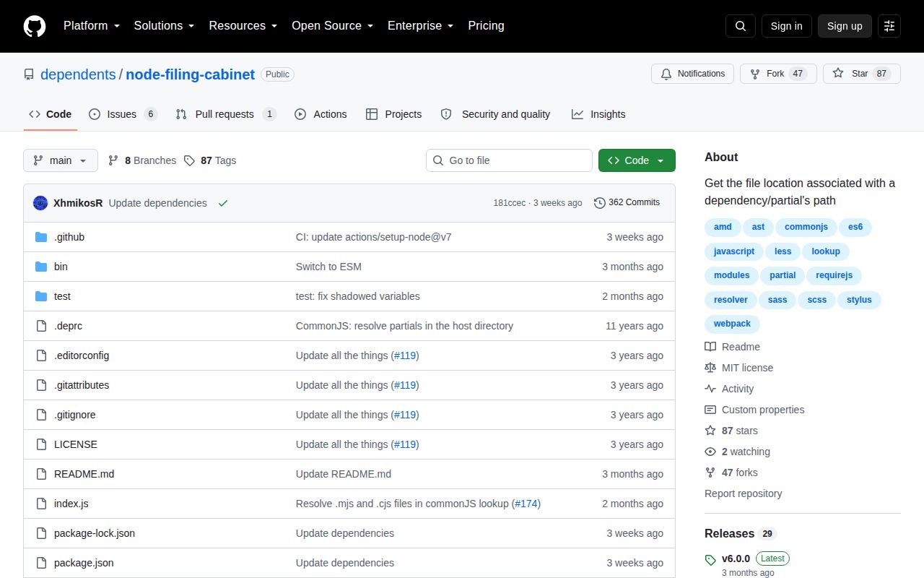Screen dimensions: 924x578
Task: Switch to the Code tab
Action: (51, 114)
